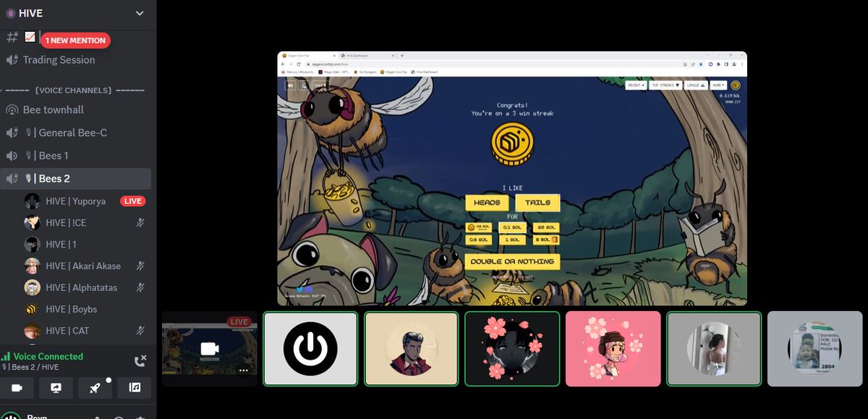Join the Bee townhall stage channel

pyautogui.click(x=54, y=110)
